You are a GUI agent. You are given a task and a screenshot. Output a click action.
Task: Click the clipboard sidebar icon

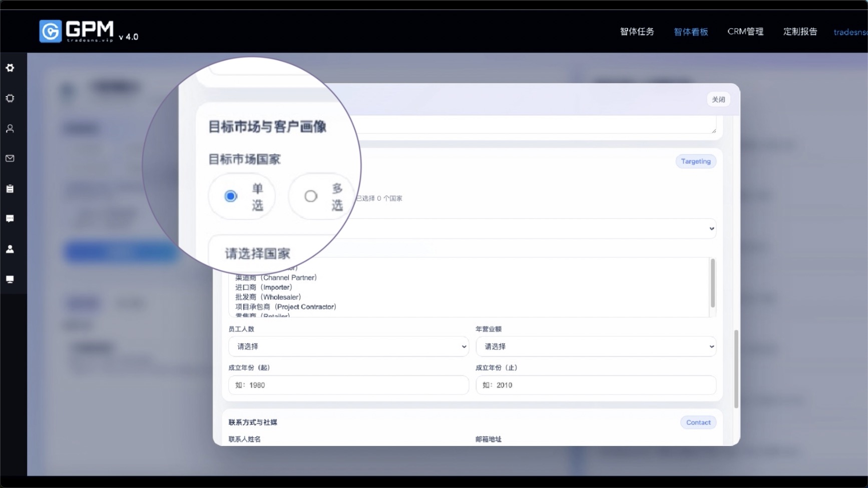[10, 189]
